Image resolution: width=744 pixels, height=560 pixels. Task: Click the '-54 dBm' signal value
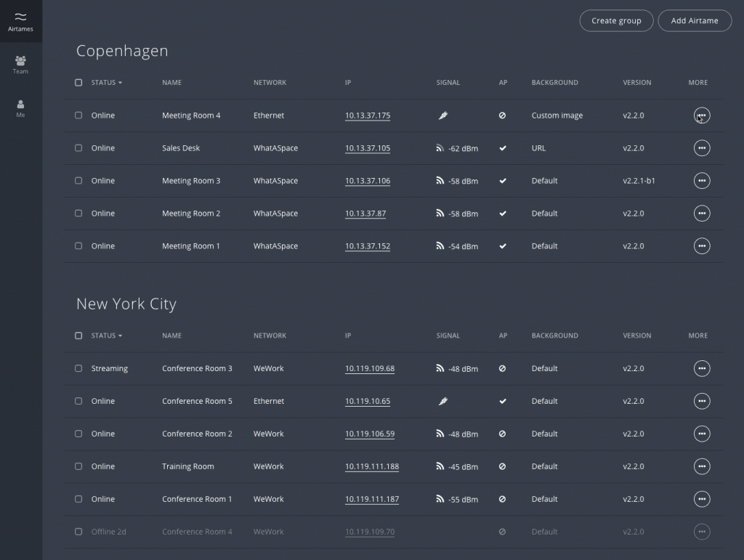[x=463, y=246]
